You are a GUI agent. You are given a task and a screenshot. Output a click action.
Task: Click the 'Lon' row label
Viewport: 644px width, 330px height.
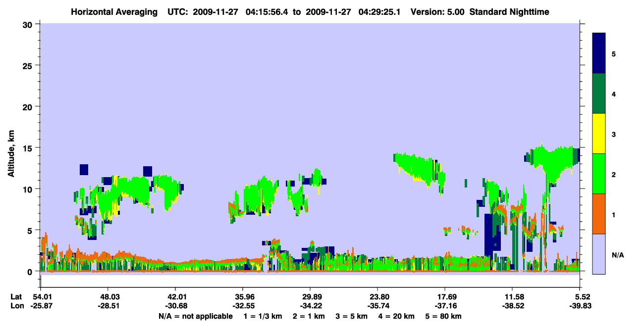pyautogui.click(x=17, y=306)
